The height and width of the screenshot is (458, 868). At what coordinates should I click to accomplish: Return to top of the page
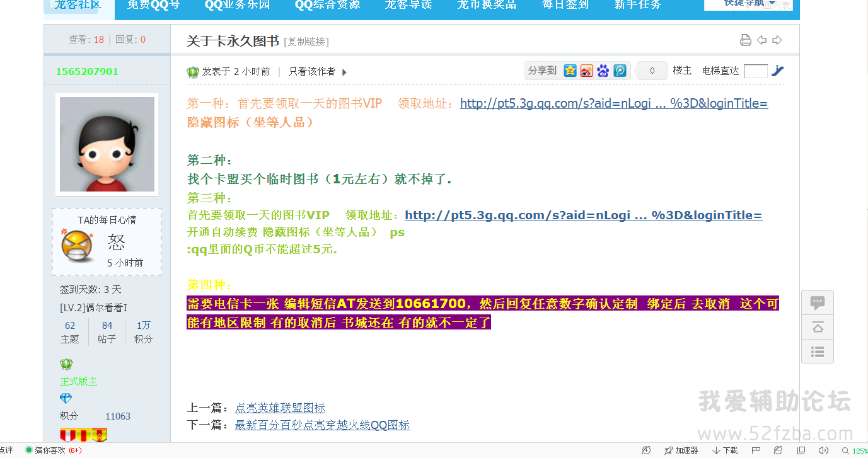[x=818, y=327]
